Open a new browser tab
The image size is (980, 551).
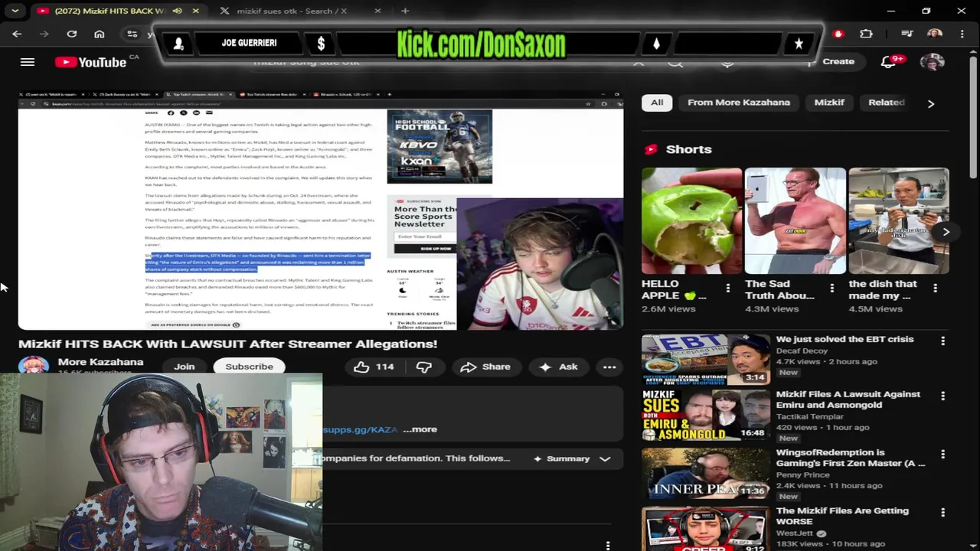(x=405, y=11)
